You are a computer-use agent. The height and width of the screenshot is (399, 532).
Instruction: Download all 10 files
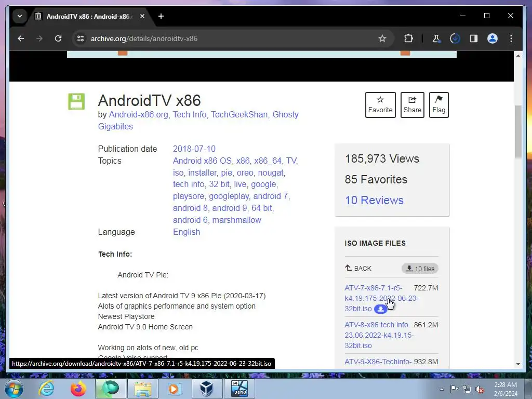click(x=420, y=269)
